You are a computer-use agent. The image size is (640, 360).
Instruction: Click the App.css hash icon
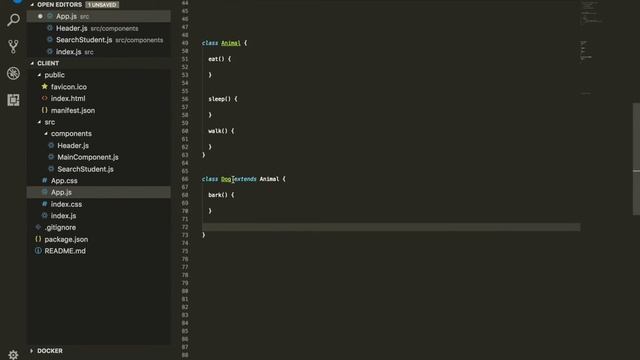44,180
